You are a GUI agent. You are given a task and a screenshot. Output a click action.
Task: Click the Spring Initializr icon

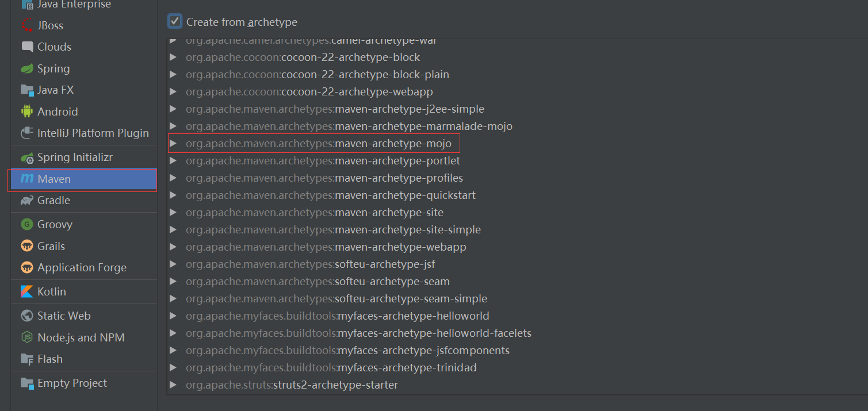tap(27, 157)
